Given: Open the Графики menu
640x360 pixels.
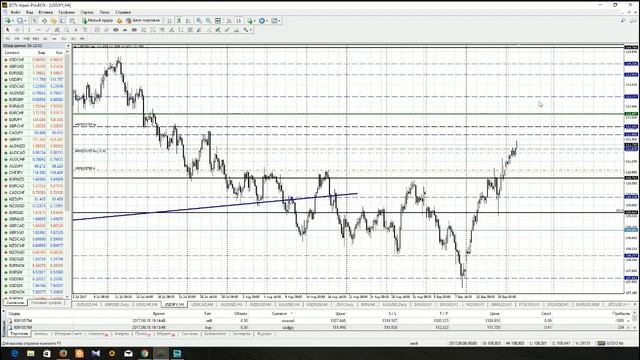Looking at the screenshot, I should [x=67, y=12].
